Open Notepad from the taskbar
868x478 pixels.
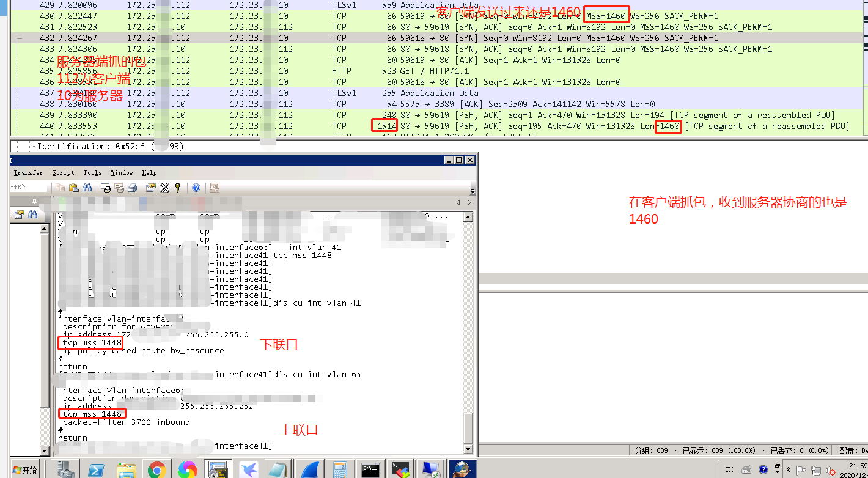click(x=278, y=469)
